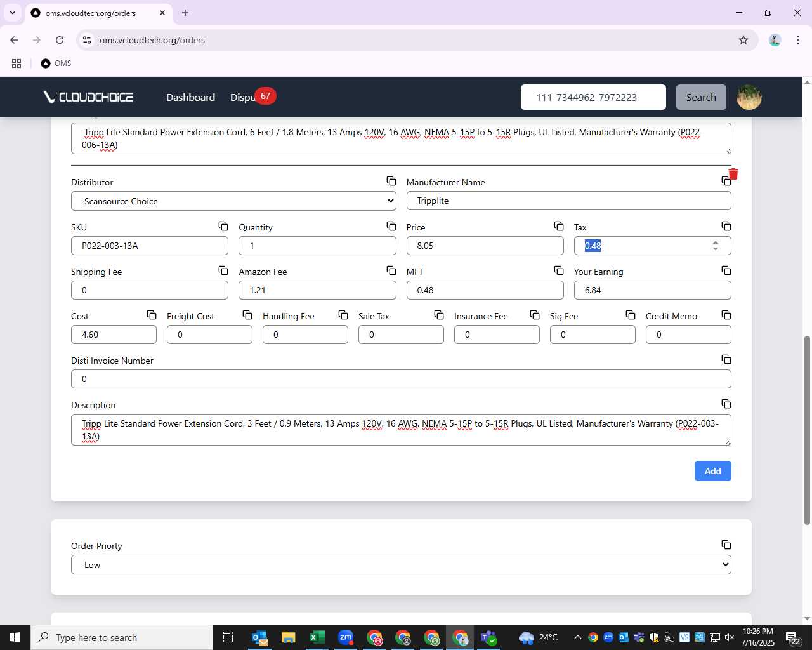Open File Explorer from the taskbar
The width and height of the screenshot is (812, 650).
288,637
